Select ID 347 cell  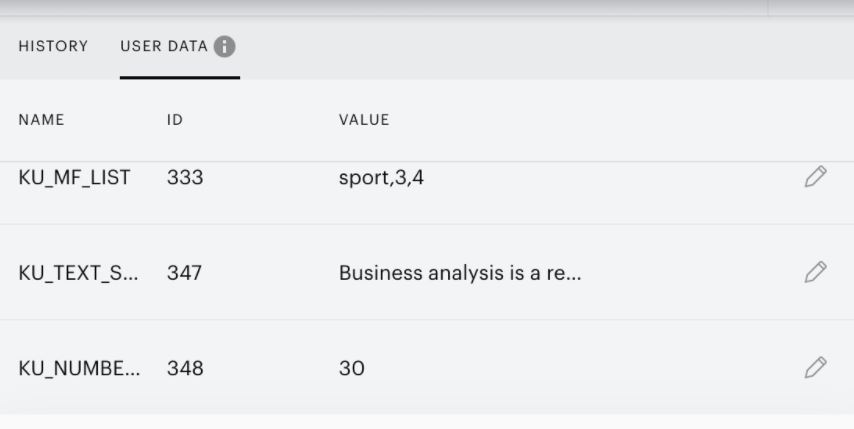coord(184,273)
